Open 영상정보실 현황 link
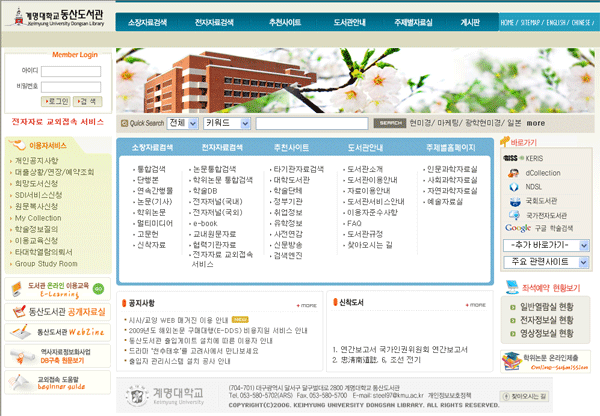Viewport: 600px width, 416px height. [x=546, y=333]
